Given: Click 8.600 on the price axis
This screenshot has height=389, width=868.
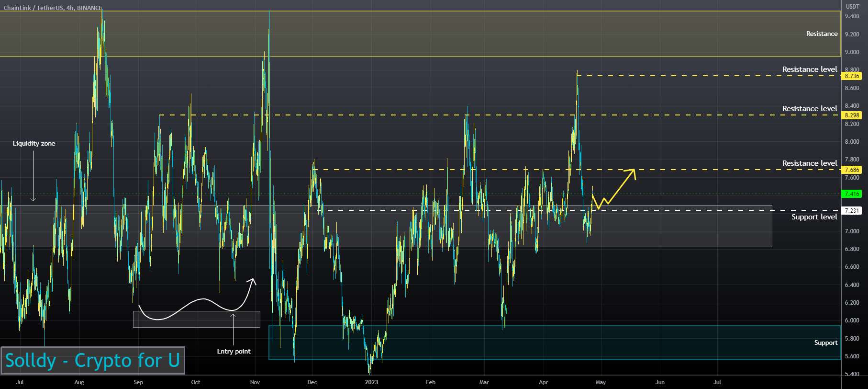Looking at the screenshot, I should pyautogui.click(x=852, y=88).
